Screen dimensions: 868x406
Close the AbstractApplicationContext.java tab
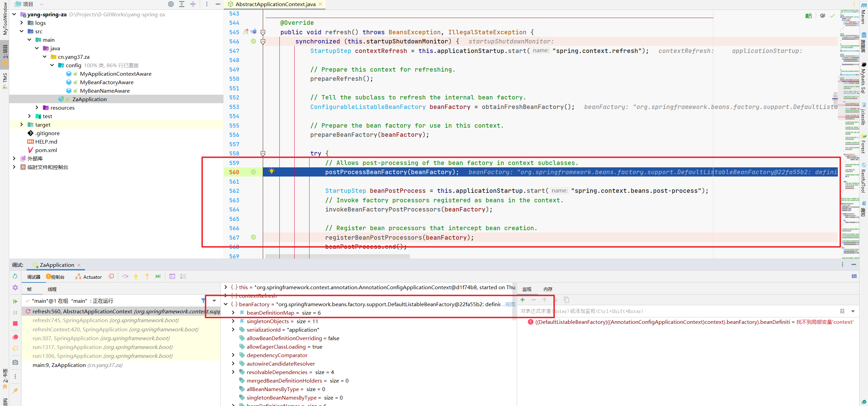(x=320, y=4)
